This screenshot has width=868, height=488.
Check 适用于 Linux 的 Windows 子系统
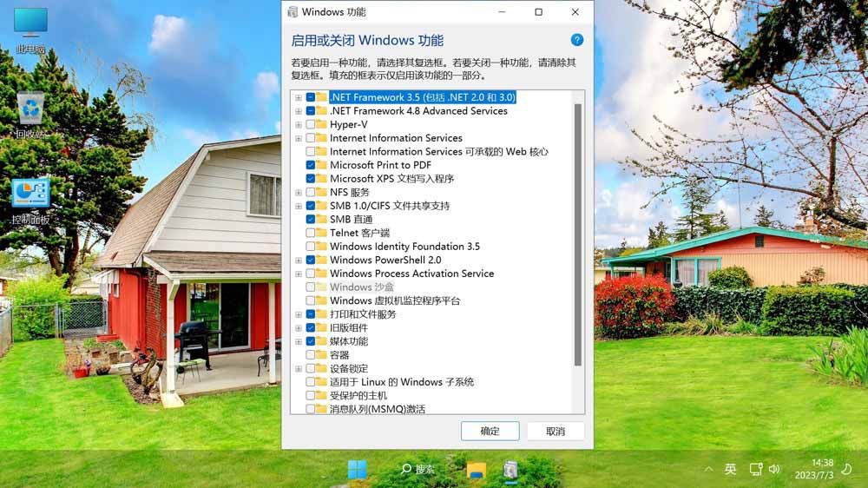[311, 382]
